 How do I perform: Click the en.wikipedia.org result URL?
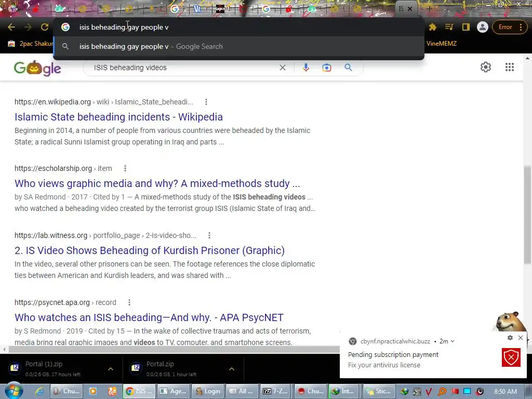(x=52, y=102)
